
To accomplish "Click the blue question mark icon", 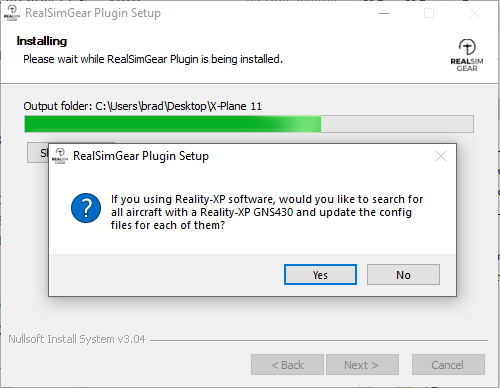I will 86,208.
